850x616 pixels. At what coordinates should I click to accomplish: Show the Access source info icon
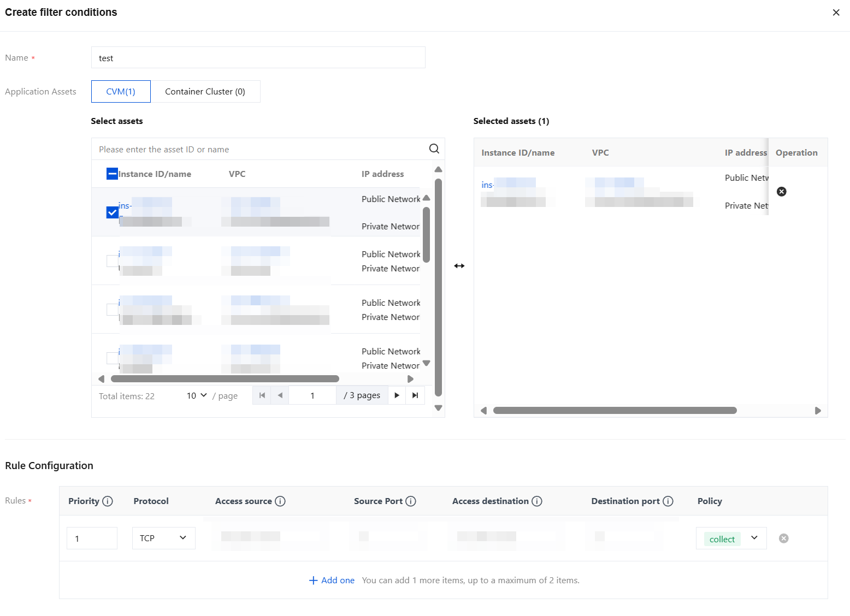coord(280,501)
